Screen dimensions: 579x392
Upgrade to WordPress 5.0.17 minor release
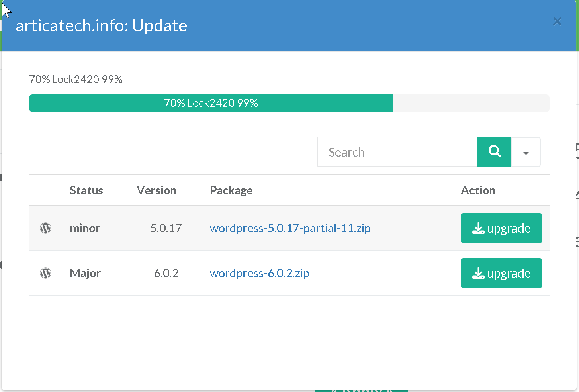(501, 228)
